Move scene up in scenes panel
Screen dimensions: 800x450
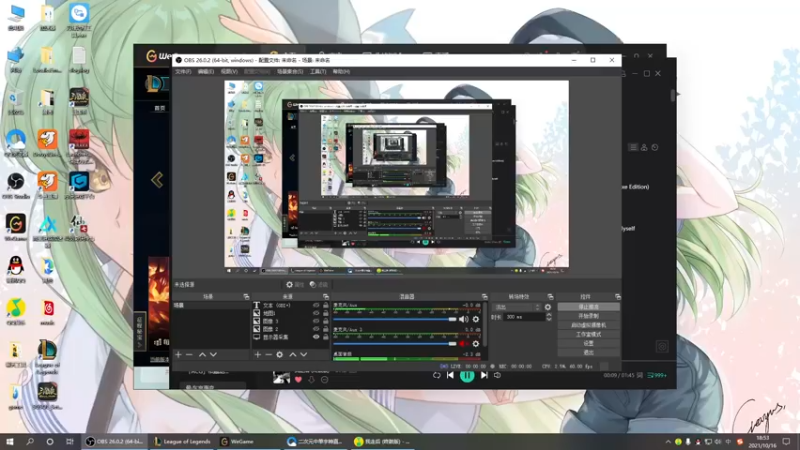[x=202, y=354]
